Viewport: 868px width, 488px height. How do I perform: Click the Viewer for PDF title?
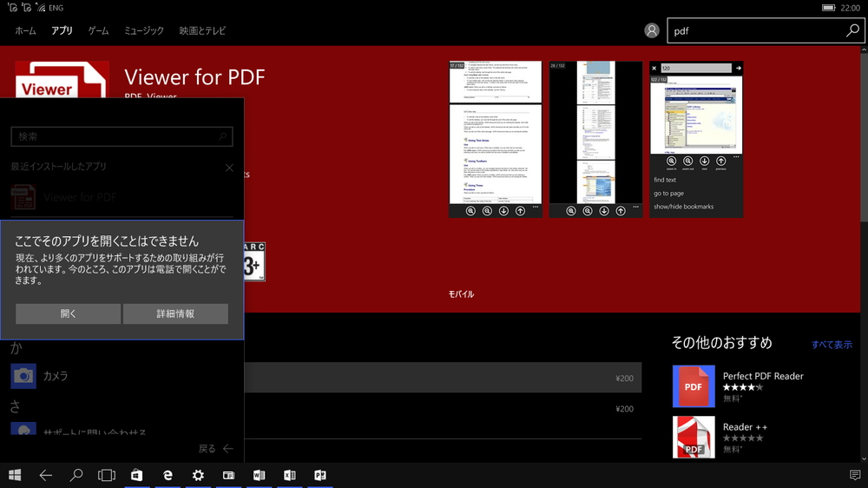pos(194,77)
